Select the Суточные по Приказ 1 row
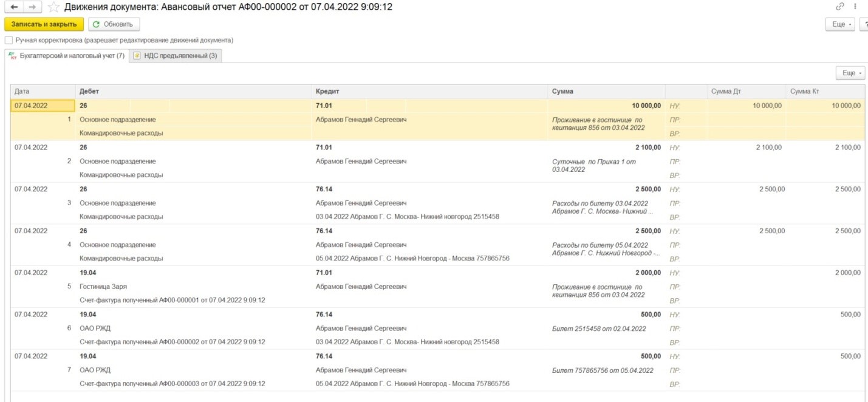The height and width of the screenshot is (402, 868). pos(437,162)
